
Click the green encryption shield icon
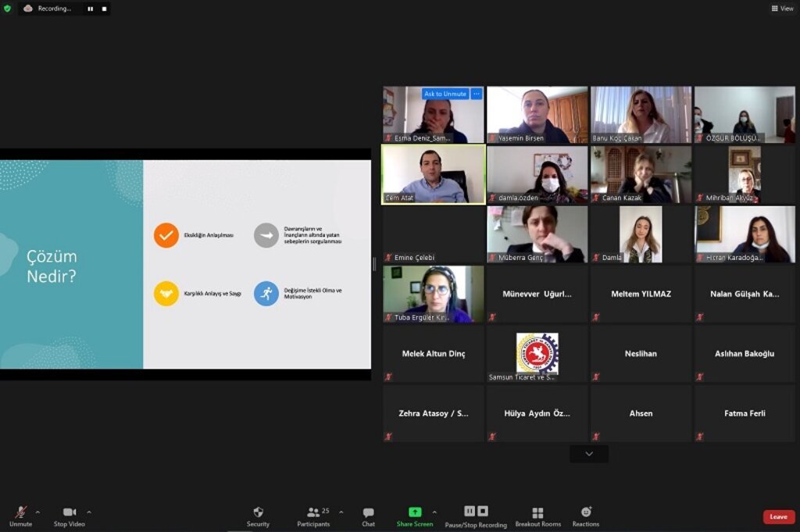click(x=8, y=9)
